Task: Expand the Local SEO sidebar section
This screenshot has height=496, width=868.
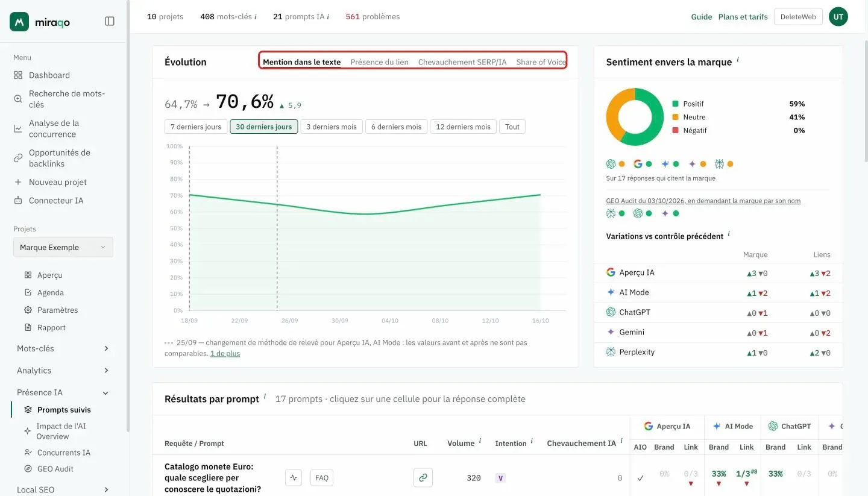Action: point(63,490)
